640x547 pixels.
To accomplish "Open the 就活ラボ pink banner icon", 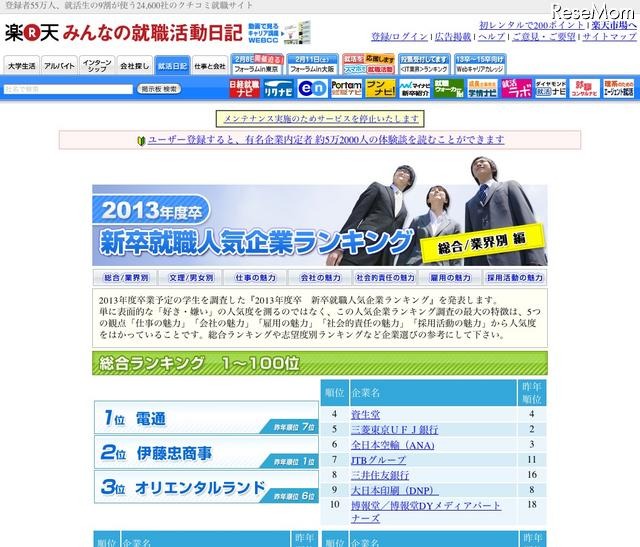I will pos(517,88).
